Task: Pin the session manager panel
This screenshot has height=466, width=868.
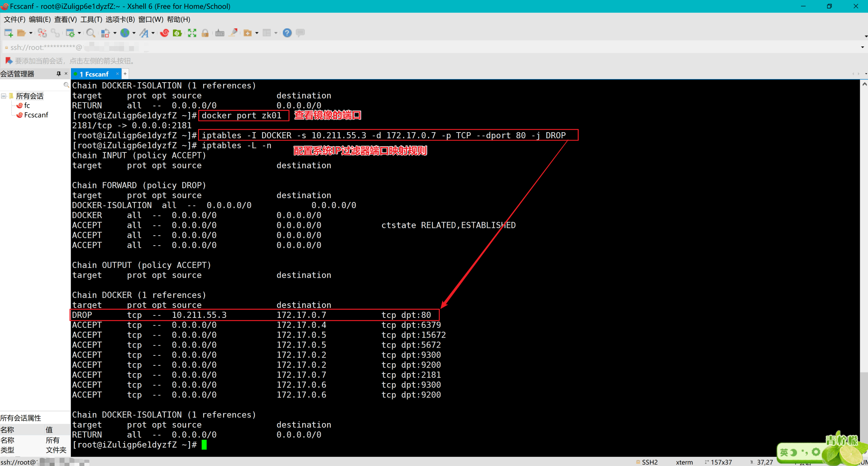Action: 58,74
